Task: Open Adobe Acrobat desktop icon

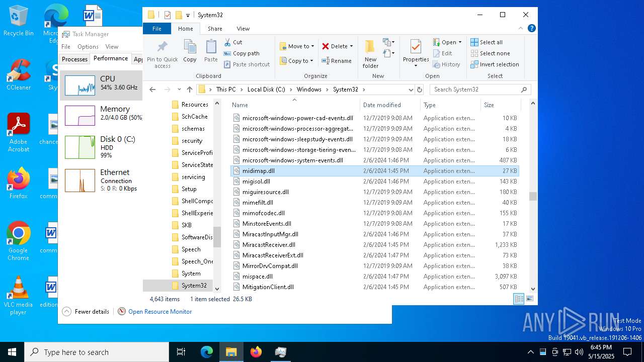Action: pyautogui.click(x=18, y=132)
